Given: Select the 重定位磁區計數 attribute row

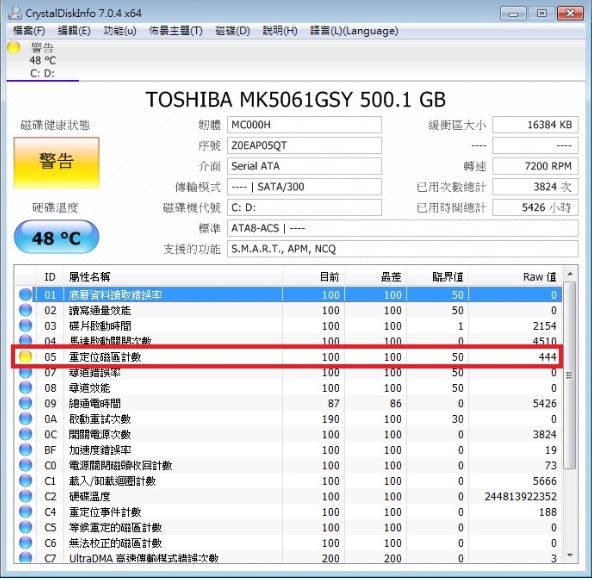Looking at the screenshot, I should pos(288,356).
